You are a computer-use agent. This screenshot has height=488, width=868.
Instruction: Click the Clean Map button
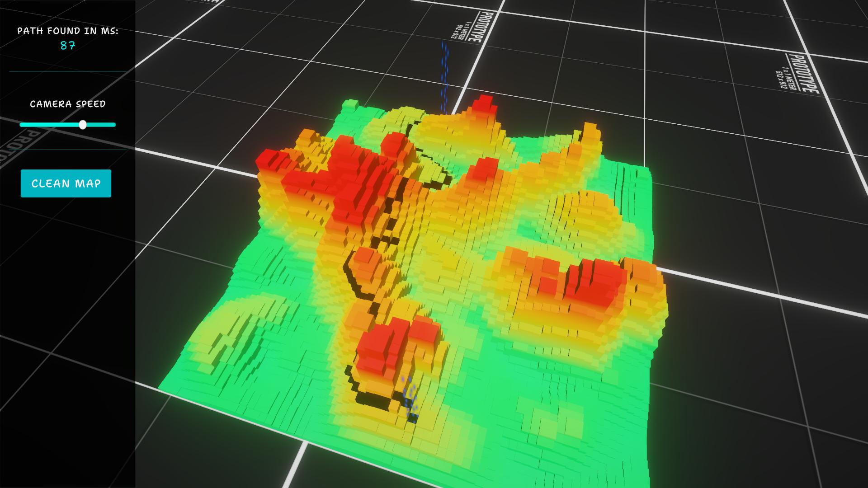66,183
